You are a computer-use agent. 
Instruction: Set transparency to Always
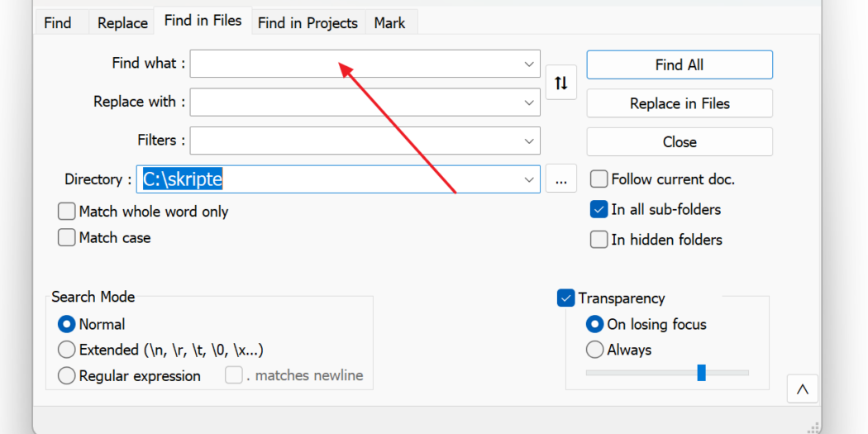pos(594,350)
